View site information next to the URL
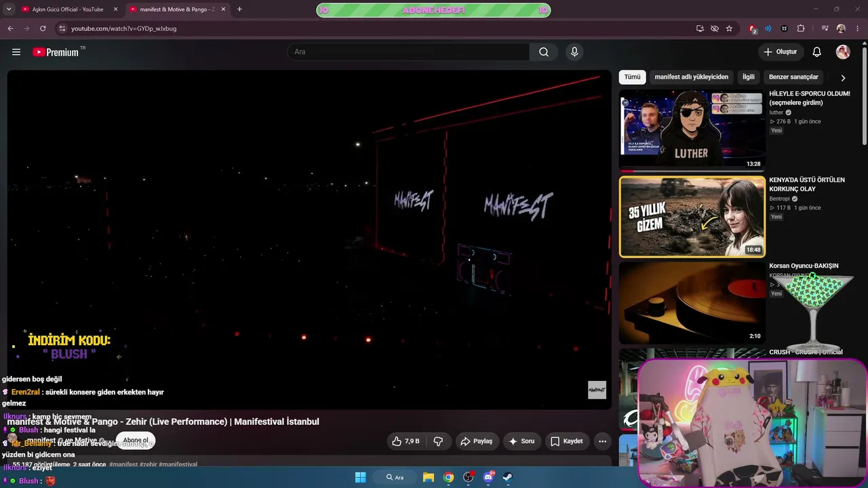Image resolution: width=868 pixels, height=488 pixels. pos(62,28)
